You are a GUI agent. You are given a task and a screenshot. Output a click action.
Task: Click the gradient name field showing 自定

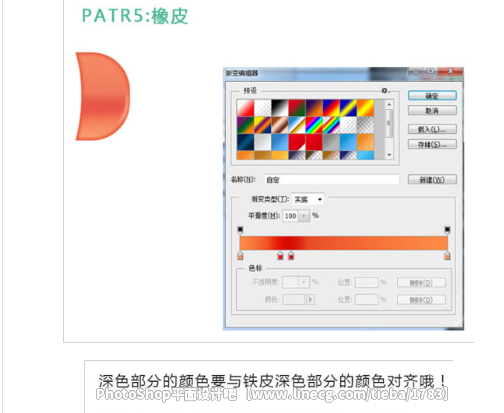pos(332,180)
